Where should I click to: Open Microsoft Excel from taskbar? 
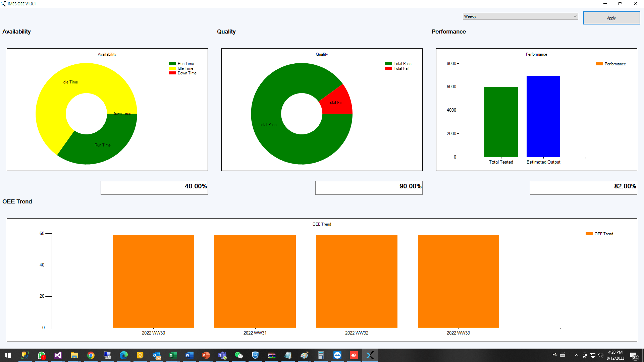(x=173, y=355)
